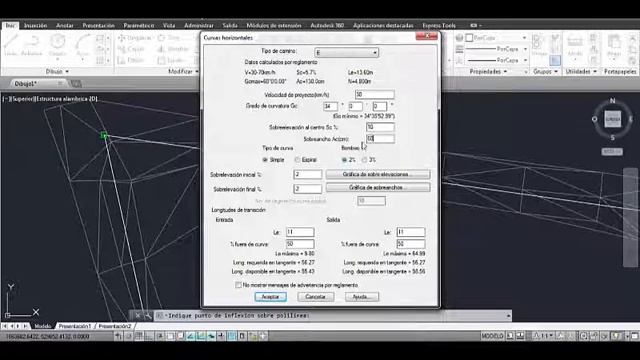
Task: Open the Anotar ribbon tab
Action: (x=64, y=25)
